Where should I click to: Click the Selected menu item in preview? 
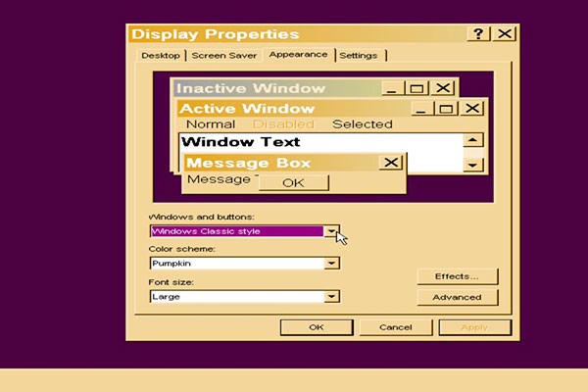[363, 124]
